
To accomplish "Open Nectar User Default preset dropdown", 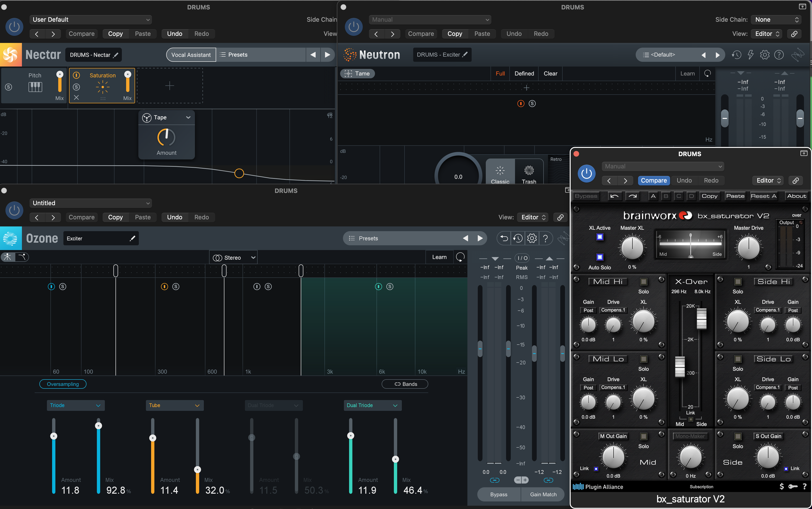I will pyautogui.click(x=91, y=20).
